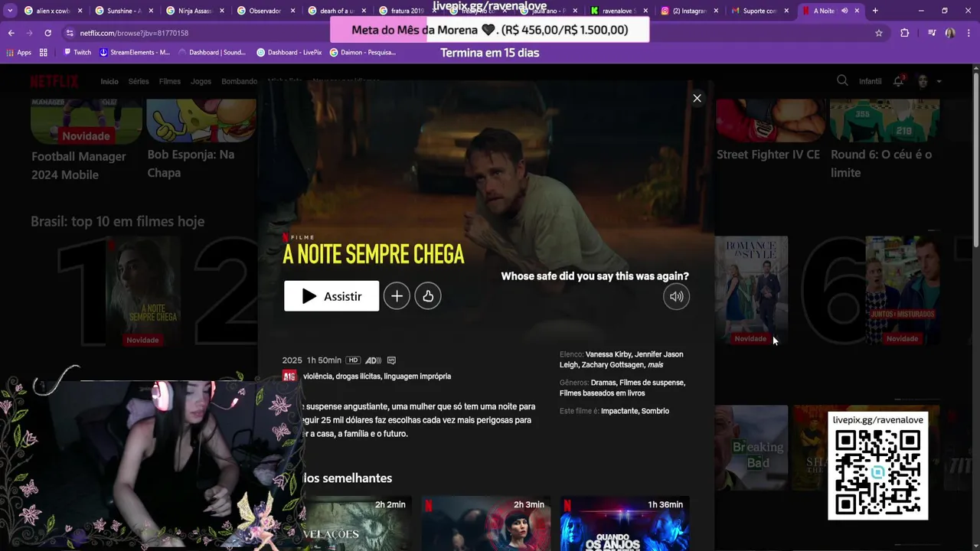Go to Infantil kids section
The image size is (980, 551).
[870, 81]
